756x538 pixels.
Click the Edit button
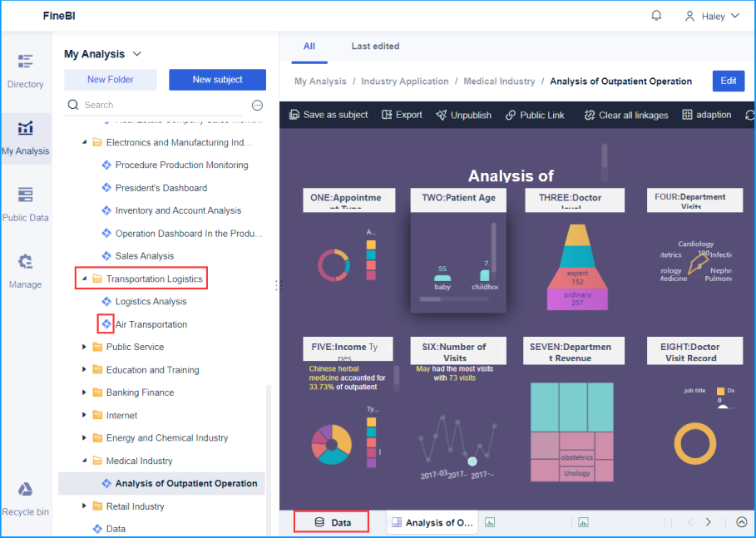[x=728, y=81]
